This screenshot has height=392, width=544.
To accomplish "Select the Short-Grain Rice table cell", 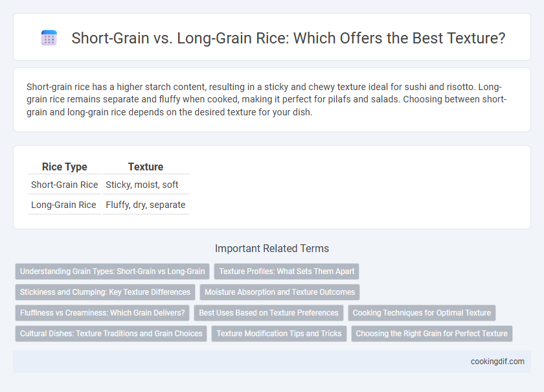I will (x=65, y=185).
